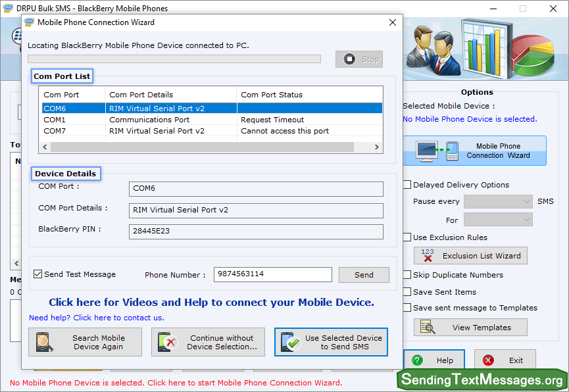569x392 pixels.
Task: Click the right arrow of Com Port list scrollbar
Action: 377,147
